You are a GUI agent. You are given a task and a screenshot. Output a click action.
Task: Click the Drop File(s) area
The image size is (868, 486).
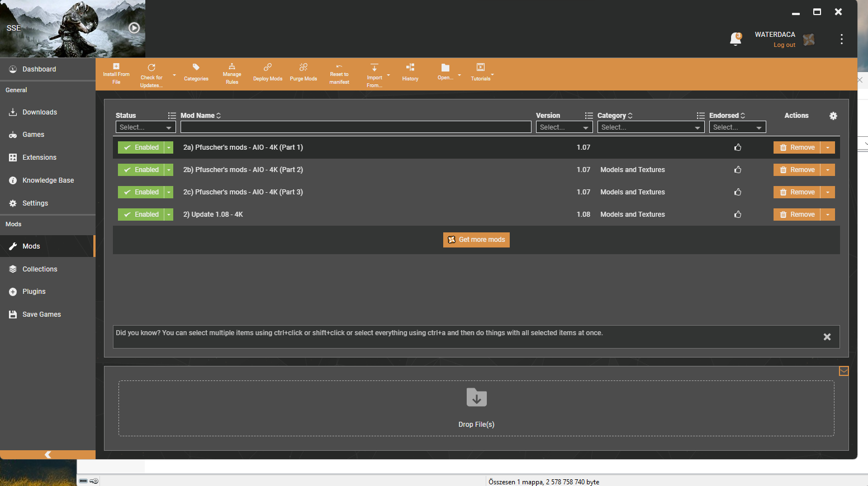[x=476, y=408]
